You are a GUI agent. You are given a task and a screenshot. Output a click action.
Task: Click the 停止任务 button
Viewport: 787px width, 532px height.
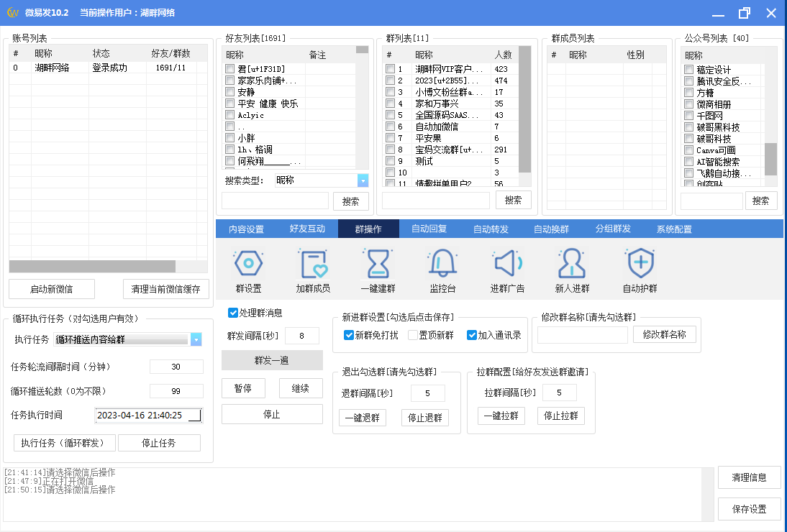(159, 444)
